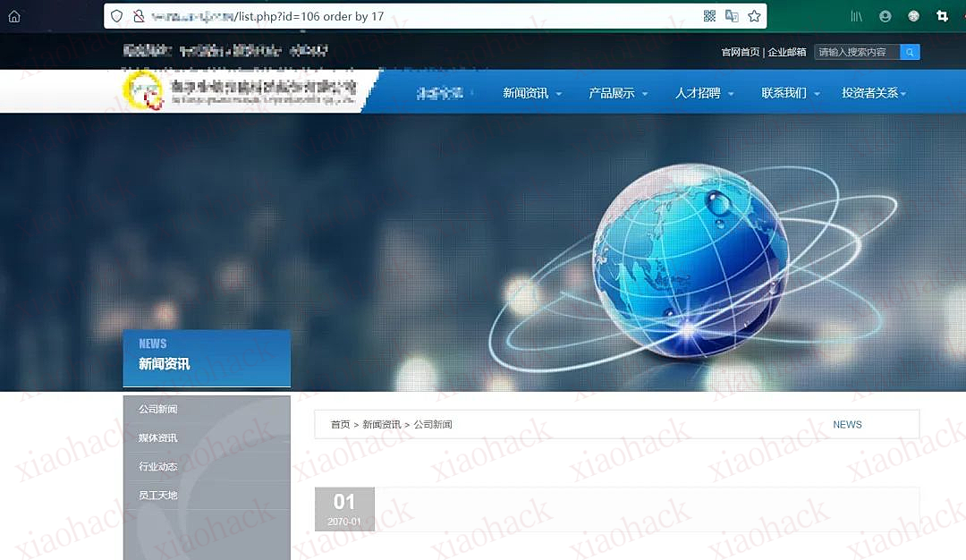Open the browser Library (bookshelf) icon
Viewport: 966px width, 560px height.
855,15
